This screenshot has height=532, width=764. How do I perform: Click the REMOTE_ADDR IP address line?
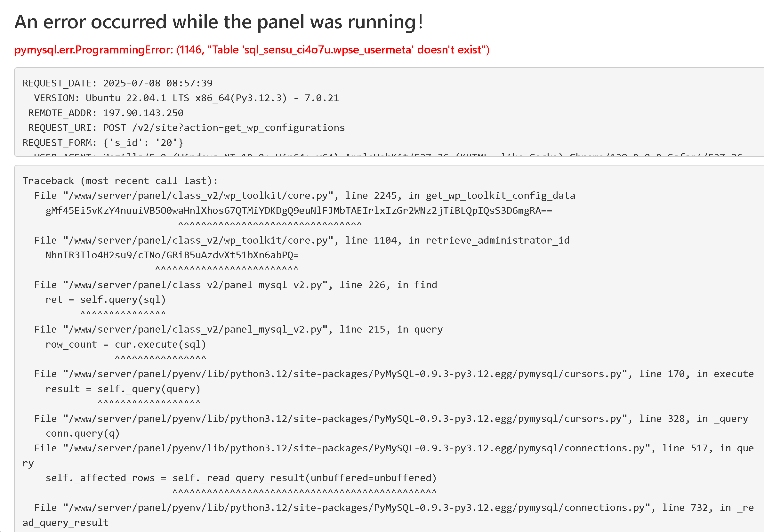point(106,113)
